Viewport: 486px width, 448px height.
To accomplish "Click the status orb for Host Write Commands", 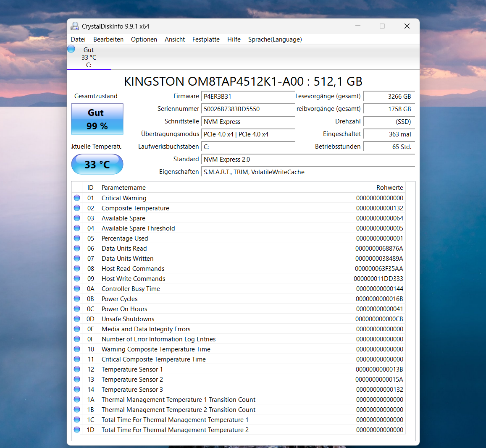I will (x=77, y=278).
